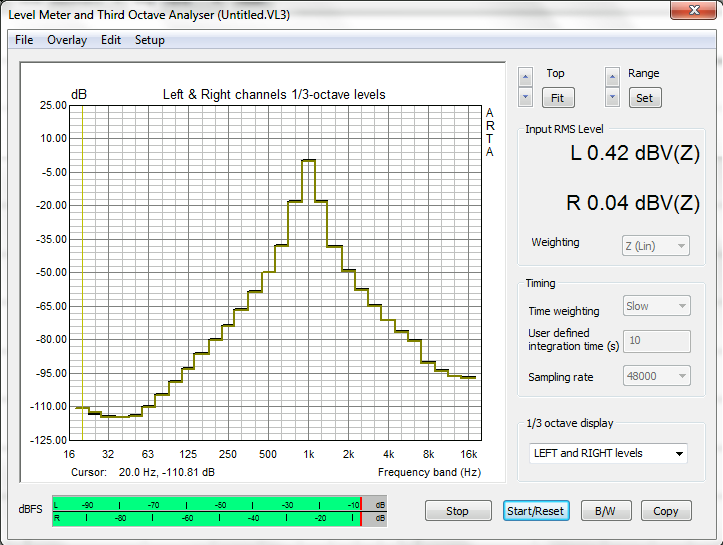Viewport: 723px width, 545px height.
Task: Click the R 0.04 dBV(Z) reading
Action: (633, 203)
